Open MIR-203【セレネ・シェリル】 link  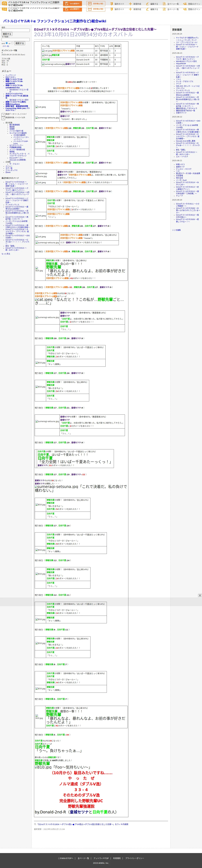point(188,86)
